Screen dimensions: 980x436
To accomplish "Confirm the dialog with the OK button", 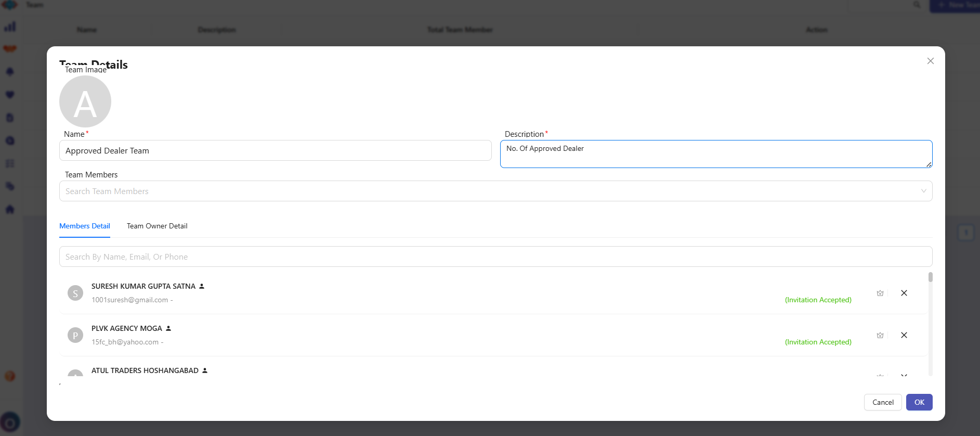I will point(919,402).
